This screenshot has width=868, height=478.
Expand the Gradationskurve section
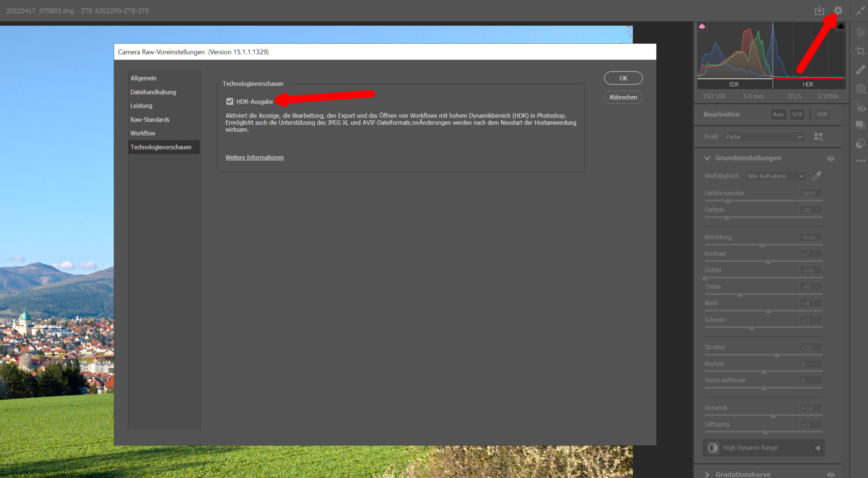tap(708, 474)
